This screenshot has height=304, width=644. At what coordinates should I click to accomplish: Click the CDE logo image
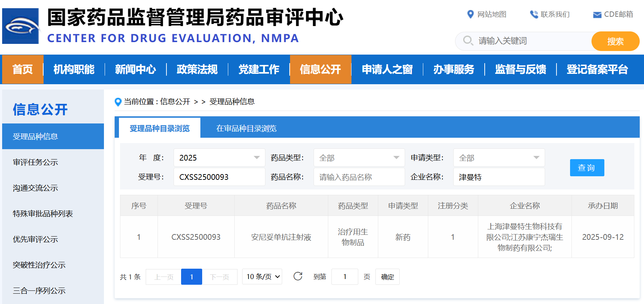point(20,26)
